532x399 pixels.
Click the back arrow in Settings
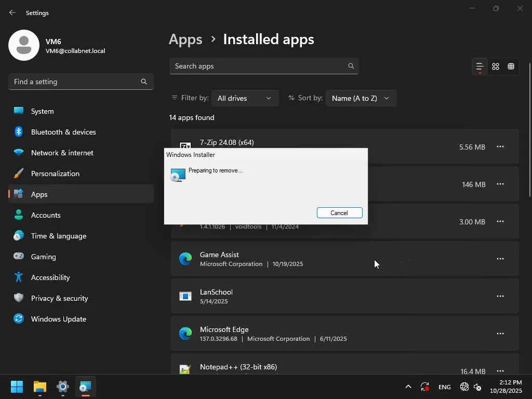click(x=12, y=12)
